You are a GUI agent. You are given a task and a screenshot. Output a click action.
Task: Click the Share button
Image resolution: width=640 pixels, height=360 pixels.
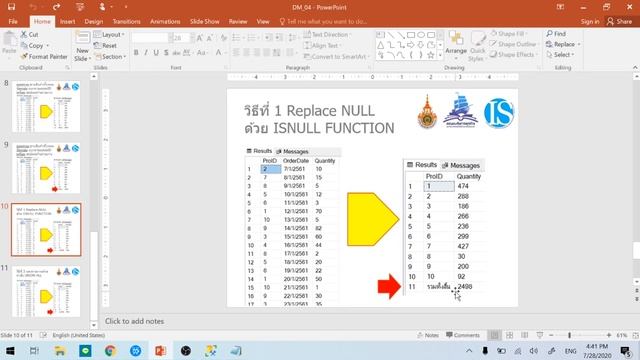[620, 21]
